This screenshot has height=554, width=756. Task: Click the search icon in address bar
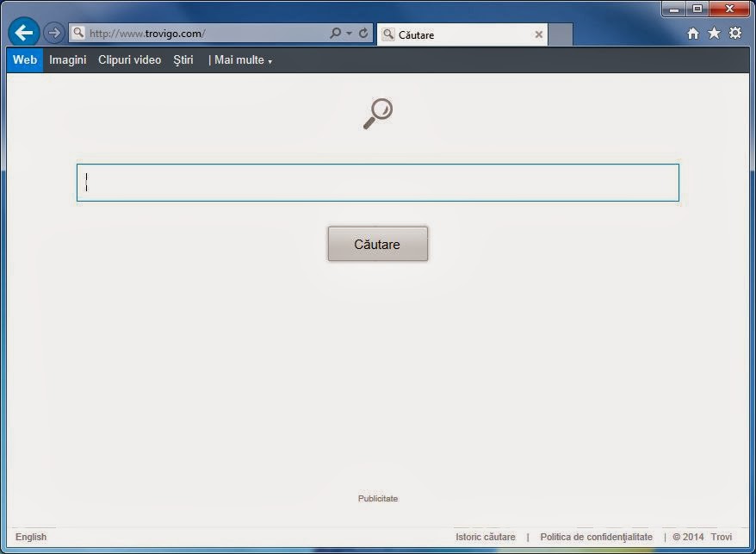point(336,33)
